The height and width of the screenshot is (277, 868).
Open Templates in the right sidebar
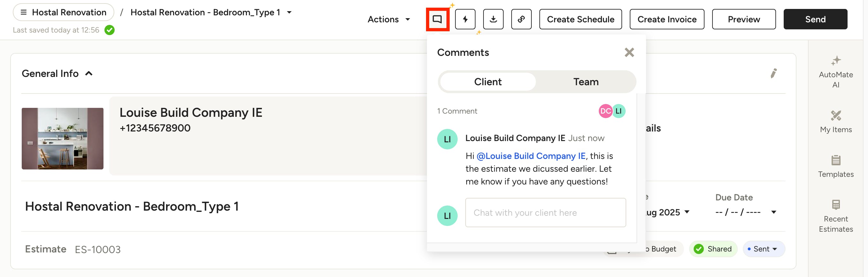click(836, 166)
